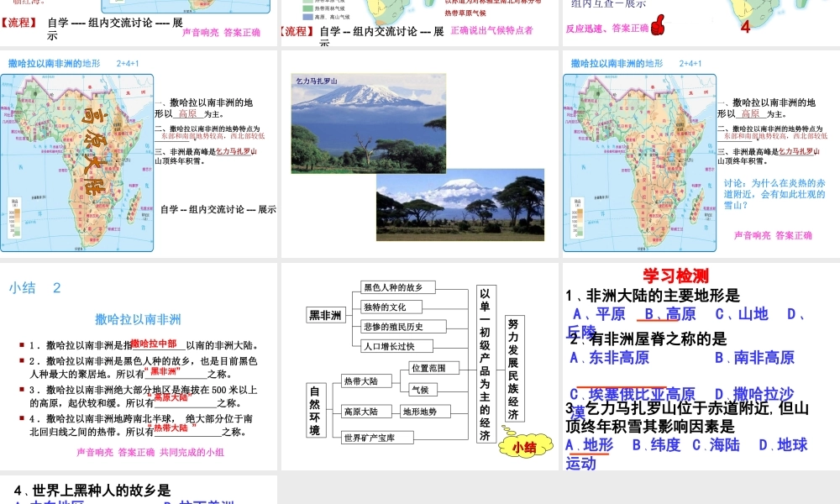
Task: Click the Africa terrain map beside the discussion text
Action: pyautogui.click(x=639, y=163)
